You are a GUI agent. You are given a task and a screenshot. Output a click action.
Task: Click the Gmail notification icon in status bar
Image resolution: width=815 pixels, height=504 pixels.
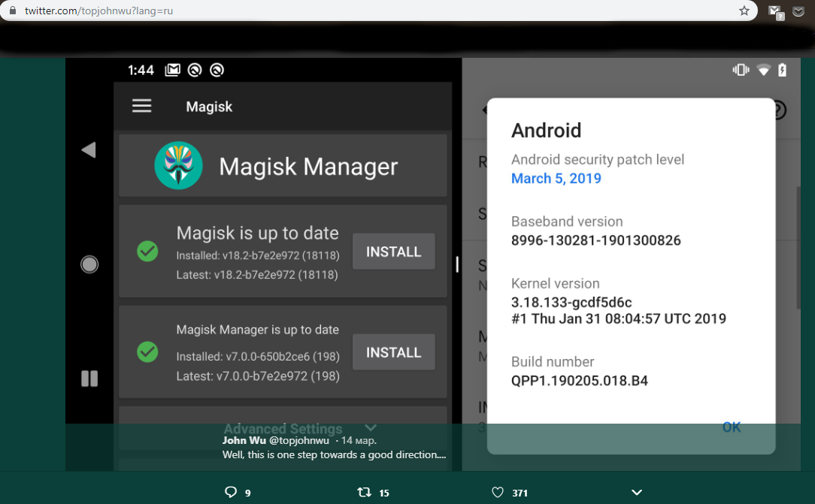(173, 70)
